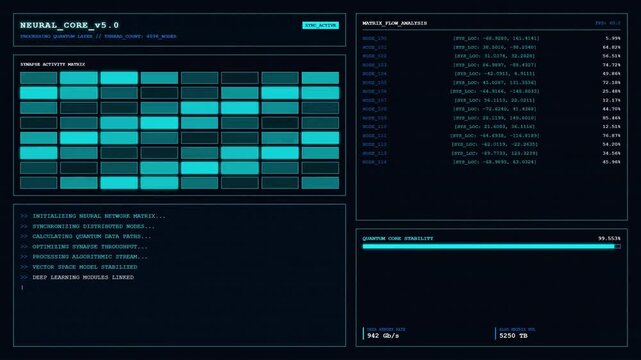Viewport: 641px width, 360px height.
Task: Click the SYNC_ACTIVE status badge
Action: [x=320, y=25]
